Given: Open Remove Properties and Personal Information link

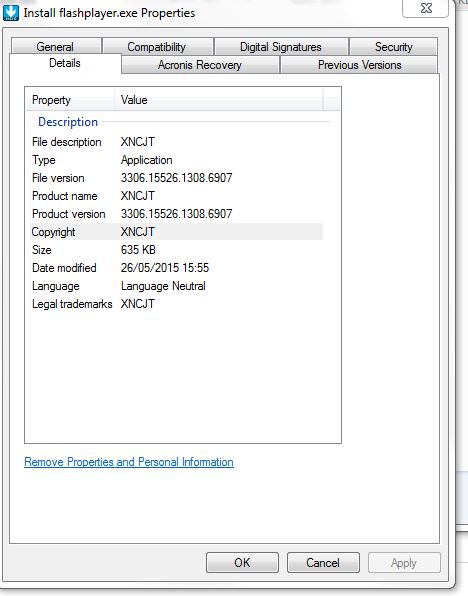Looking at the screenshot, I should [x=129, y=462].
